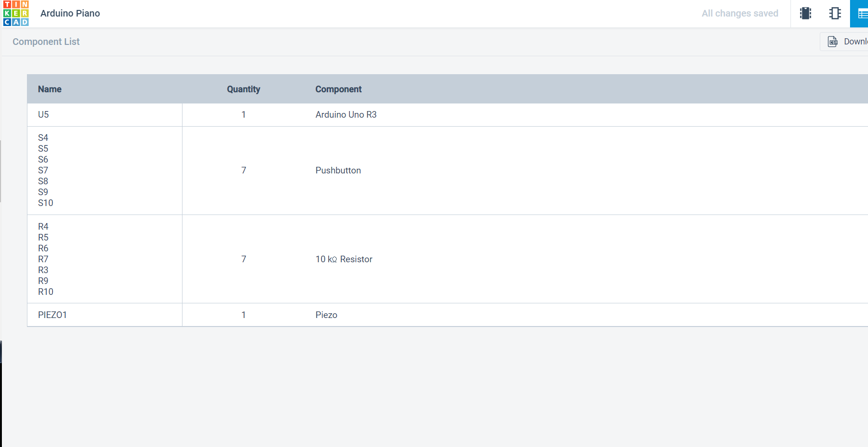
Task: Select the U5 name cell
Action: [43, 115]
